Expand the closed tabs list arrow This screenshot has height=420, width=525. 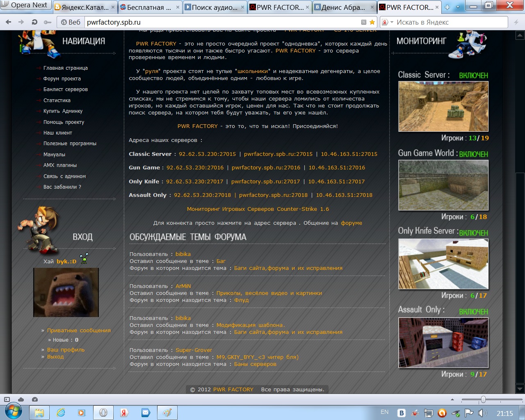tap(458, 7)
